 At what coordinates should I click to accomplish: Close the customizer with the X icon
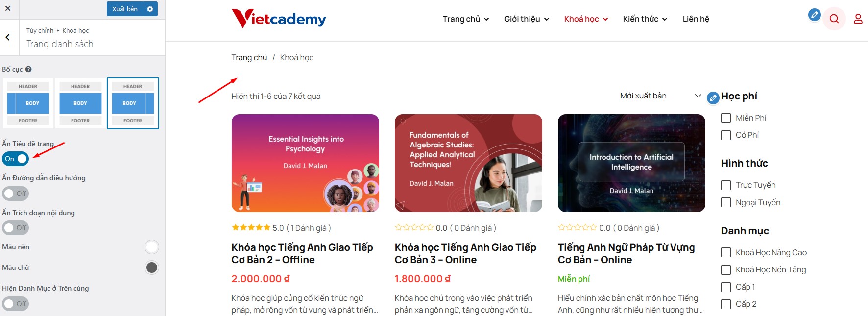[x=8, y=8]
